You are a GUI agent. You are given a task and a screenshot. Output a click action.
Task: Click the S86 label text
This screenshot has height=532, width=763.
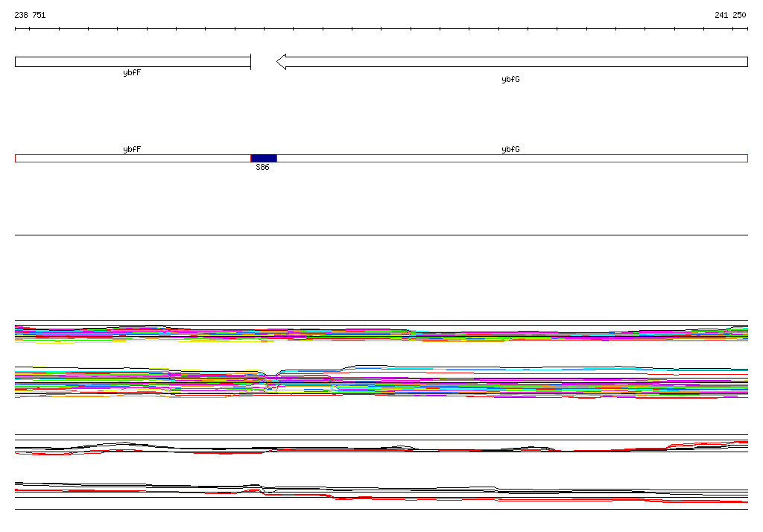click(x=262, y=167)
